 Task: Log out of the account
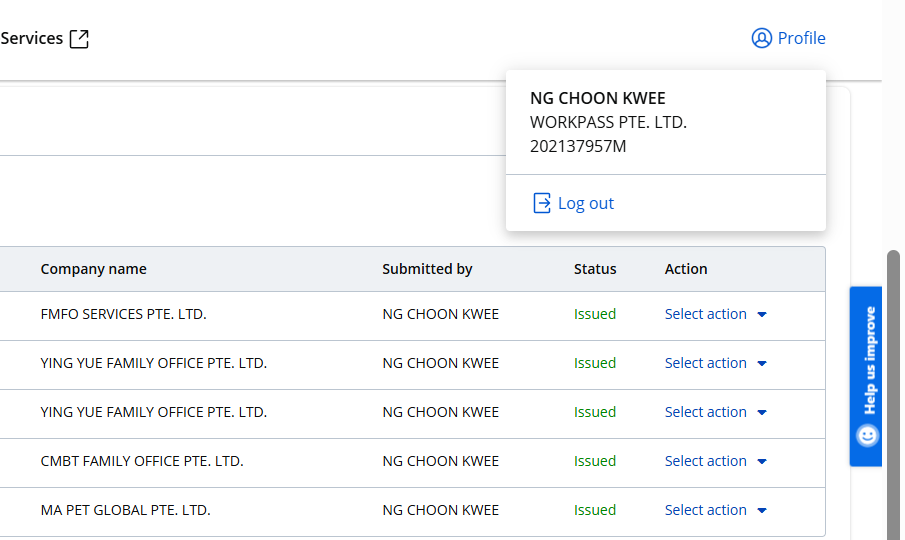585,203
